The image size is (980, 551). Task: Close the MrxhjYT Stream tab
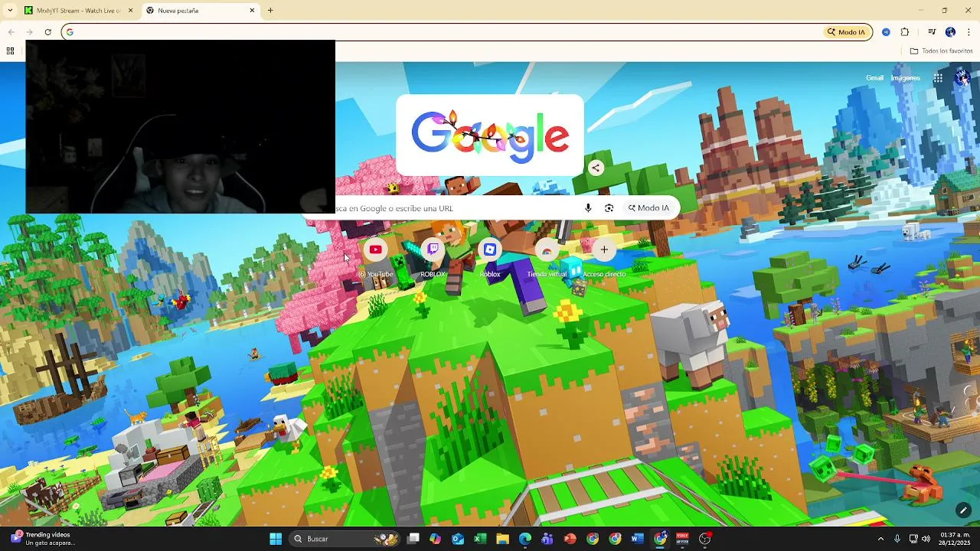tap(130, 11)
